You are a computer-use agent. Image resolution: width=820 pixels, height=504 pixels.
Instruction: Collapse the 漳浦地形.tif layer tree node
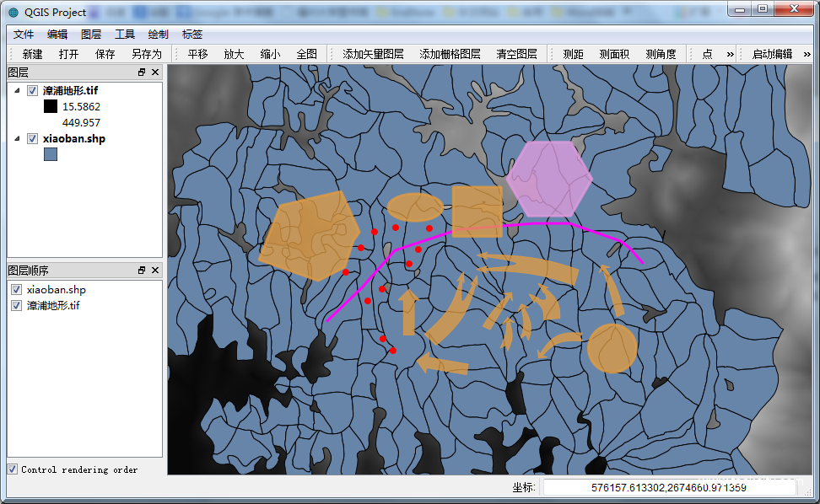(x=17, y=90)
